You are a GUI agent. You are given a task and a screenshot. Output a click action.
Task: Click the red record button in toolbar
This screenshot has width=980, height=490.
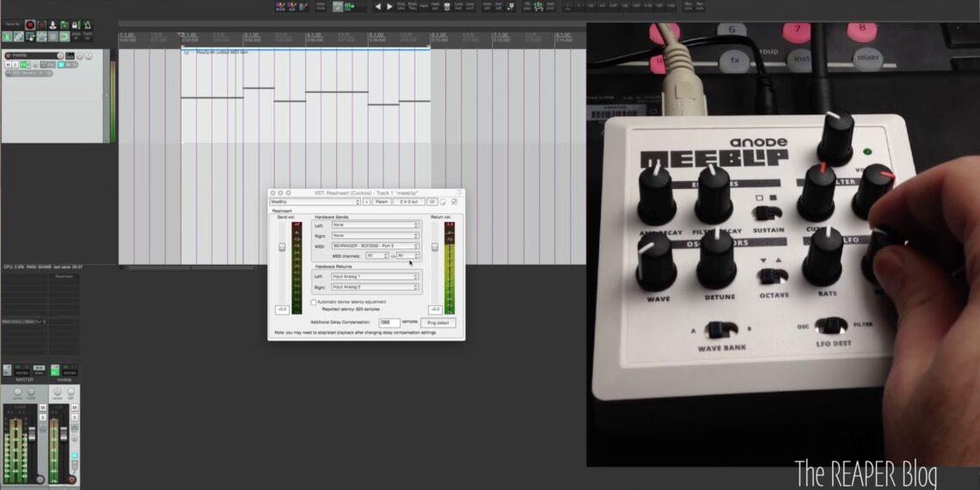(x=30, y=26)
